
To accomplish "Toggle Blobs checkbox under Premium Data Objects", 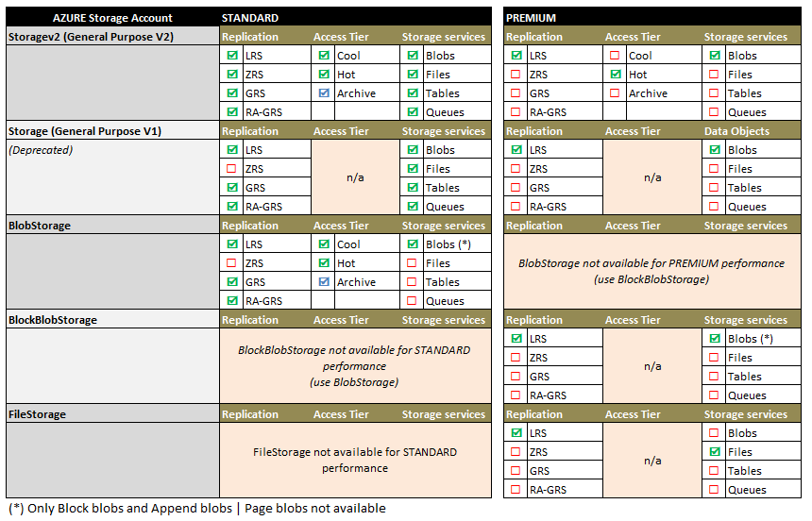I will tap(715, 150).
